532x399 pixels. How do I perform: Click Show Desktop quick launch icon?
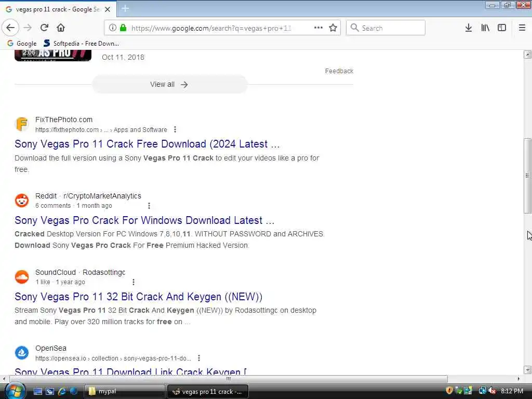(x=37, y=392)
